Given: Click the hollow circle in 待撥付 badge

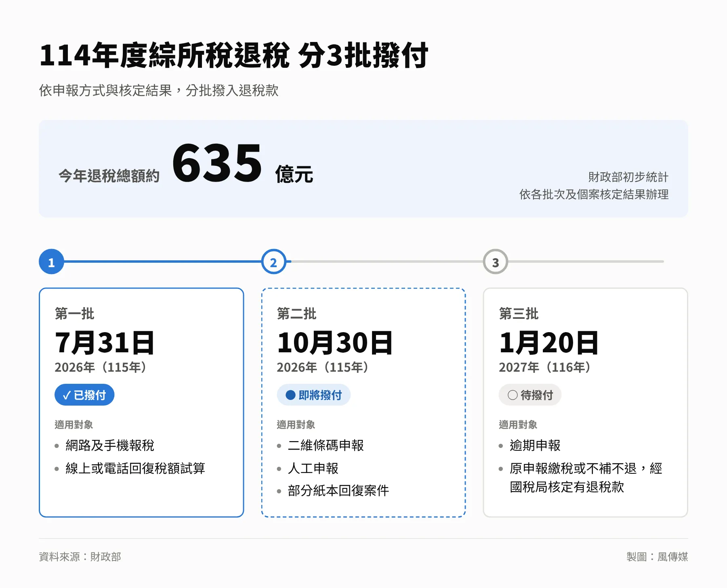Looking at the screenshot, I should click(x=513, y=395).
